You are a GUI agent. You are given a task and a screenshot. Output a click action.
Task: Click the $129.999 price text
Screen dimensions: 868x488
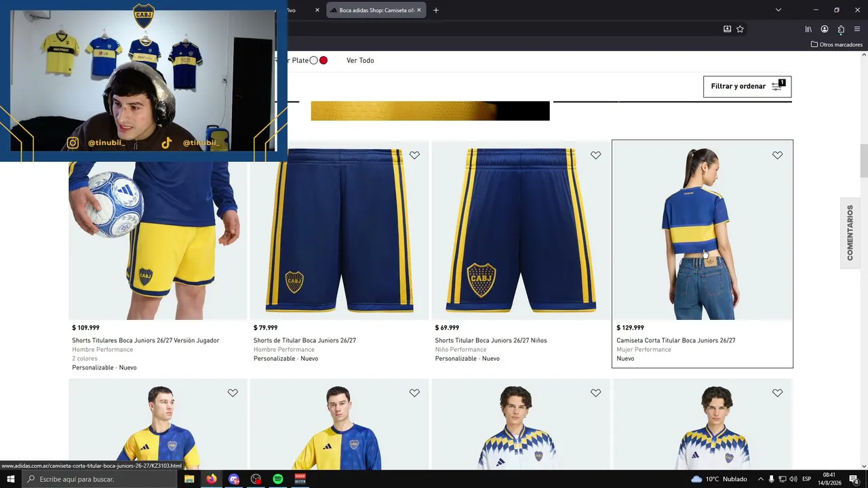pos(630,328)
